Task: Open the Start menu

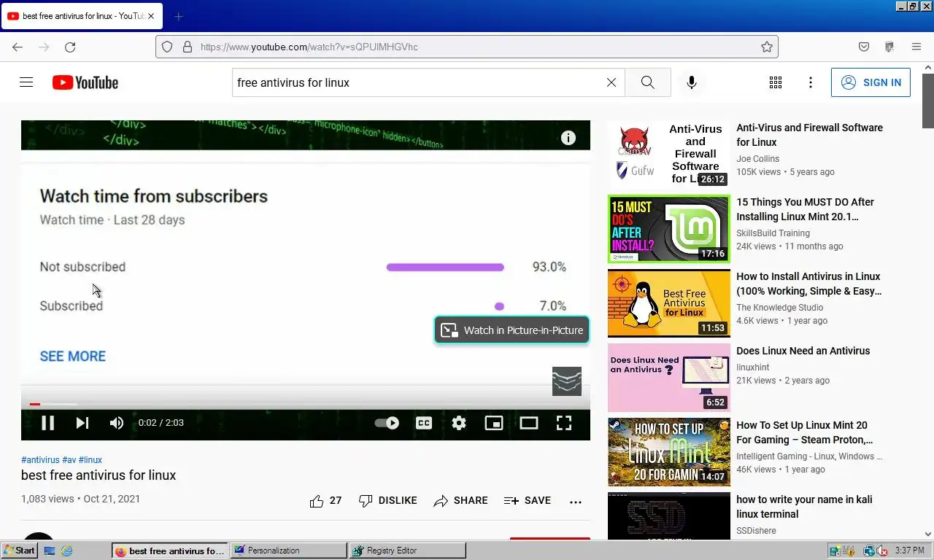Action: coord(20,551)
